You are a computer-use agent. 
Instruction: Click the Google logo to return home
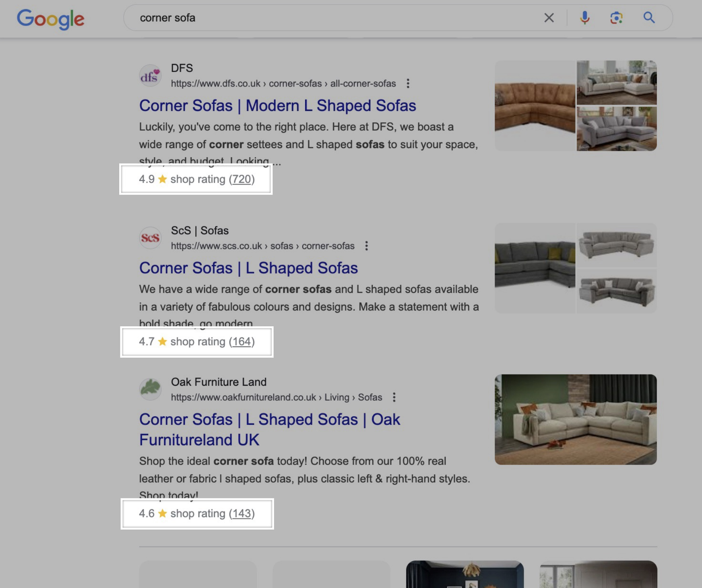pos(51,18)
